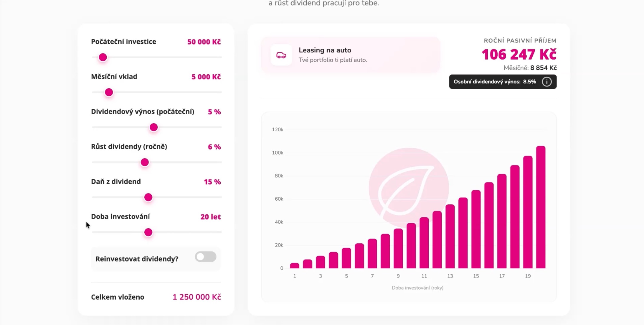644x325 pixels.
Task: Click Daň z dividend slider handle
Action: pyautogui.click(x=148, y=197)
